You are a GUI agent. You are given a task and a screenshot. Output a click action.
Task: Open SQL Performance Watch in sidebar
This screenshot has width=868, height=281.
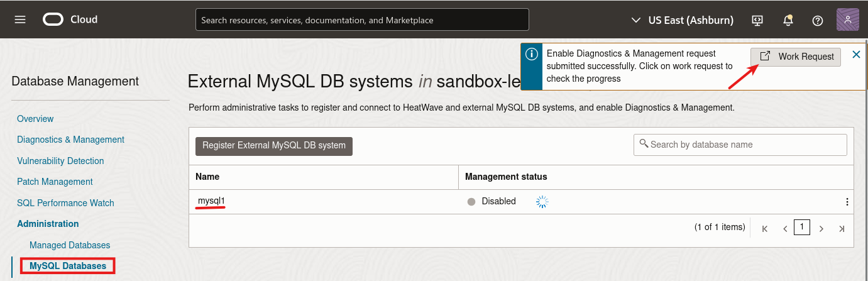point(65,203)
